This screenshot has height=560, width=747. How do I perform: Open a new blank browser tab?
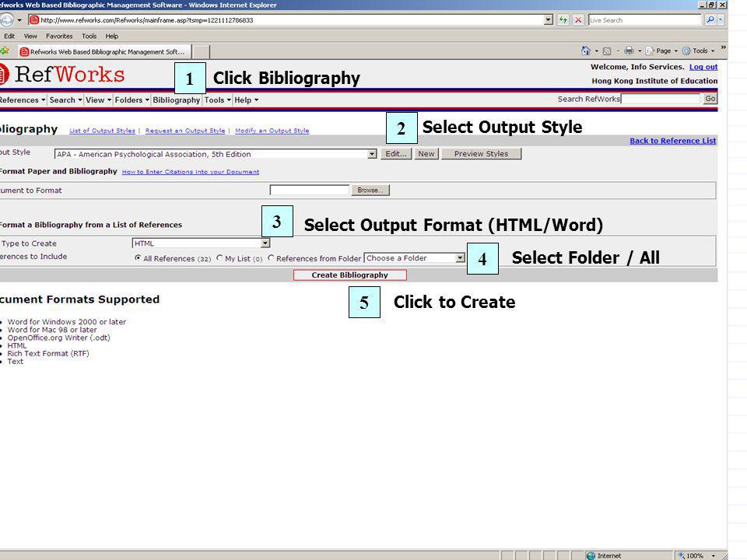201,52
